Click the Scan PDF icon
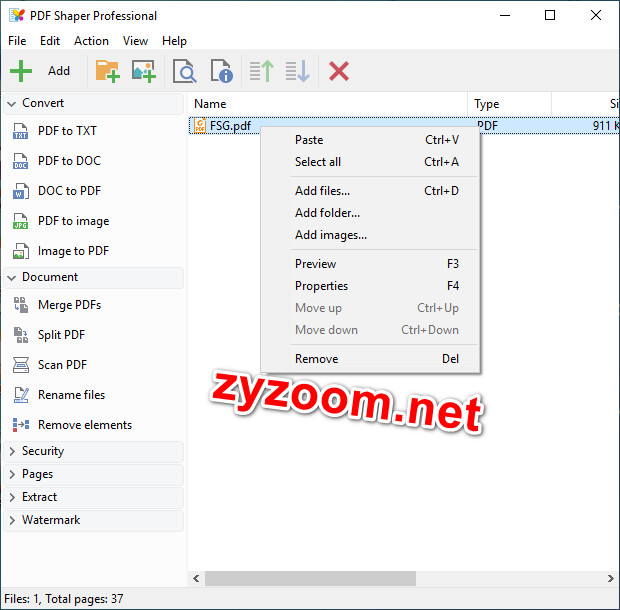Viewport: 620px width, 610px height. 21,365
